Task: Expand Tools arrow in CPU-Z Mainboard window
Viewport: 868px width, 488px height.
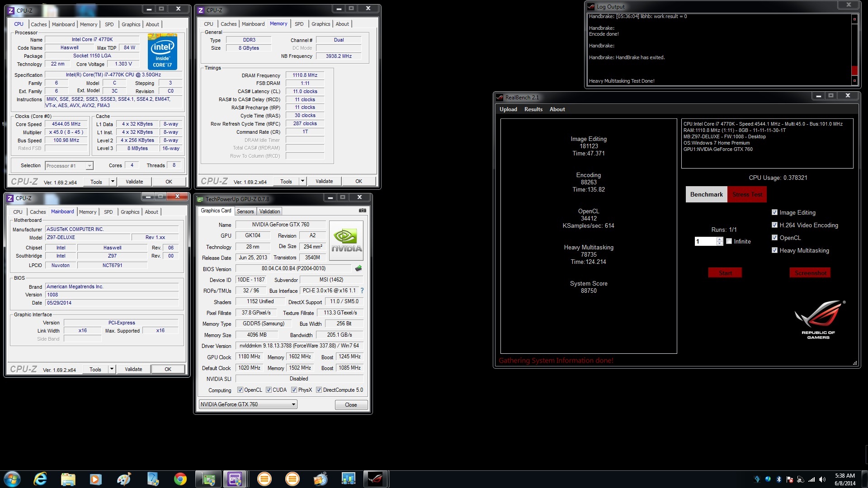Action: point(112,369)
